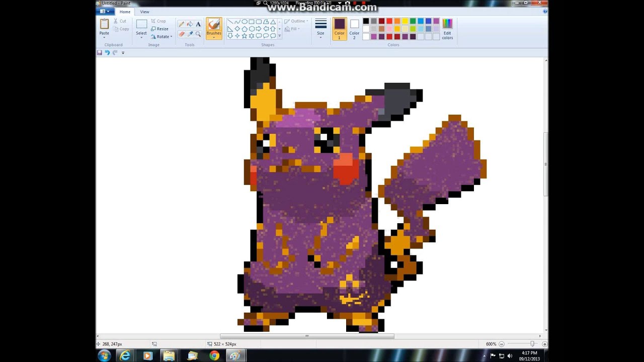Choose the Five-point star shape

tap(245, 36)
